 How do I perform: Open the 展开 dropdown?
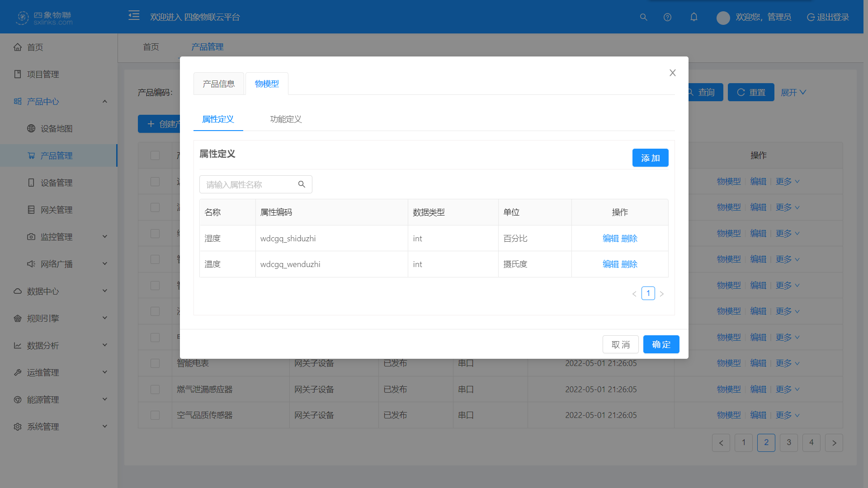793,92
